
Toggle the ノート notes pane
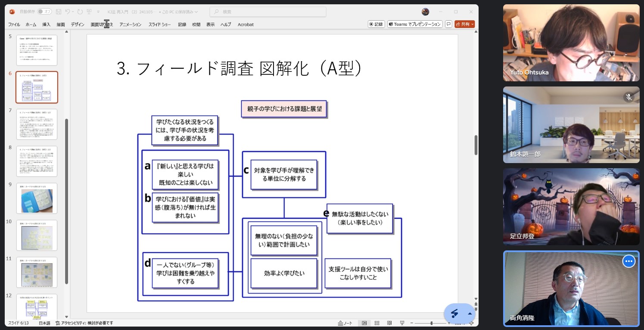coord(345,323)
